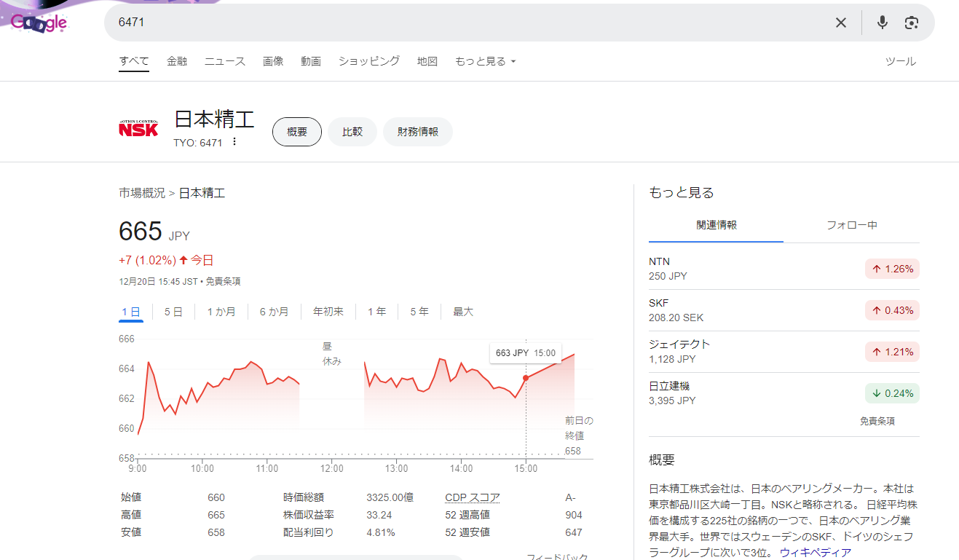Viewport: 959px width, 560px height.
Task: Click the 52 週安値 value 647
Action: point(574,532)
